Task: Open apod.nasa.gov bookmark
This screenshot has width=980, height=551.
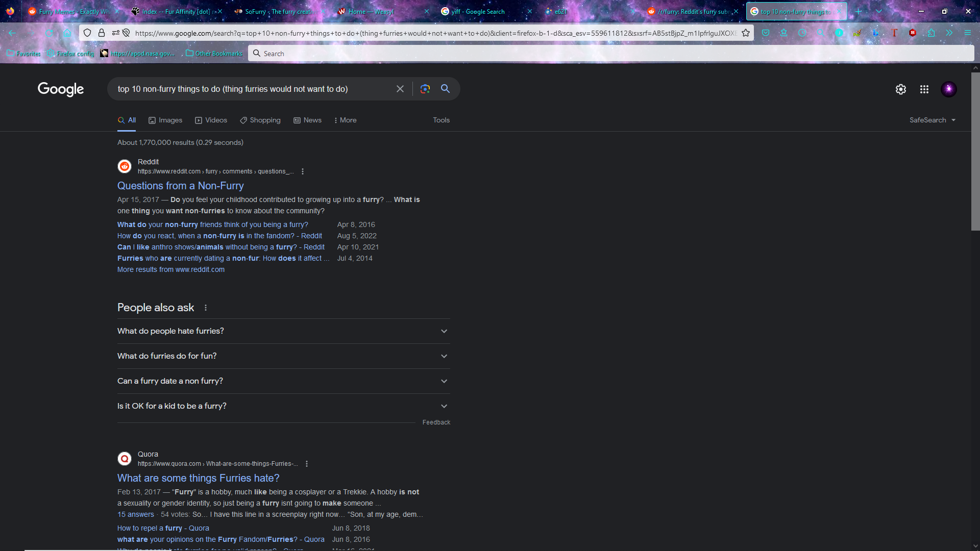Action: [x=137, y=53]
